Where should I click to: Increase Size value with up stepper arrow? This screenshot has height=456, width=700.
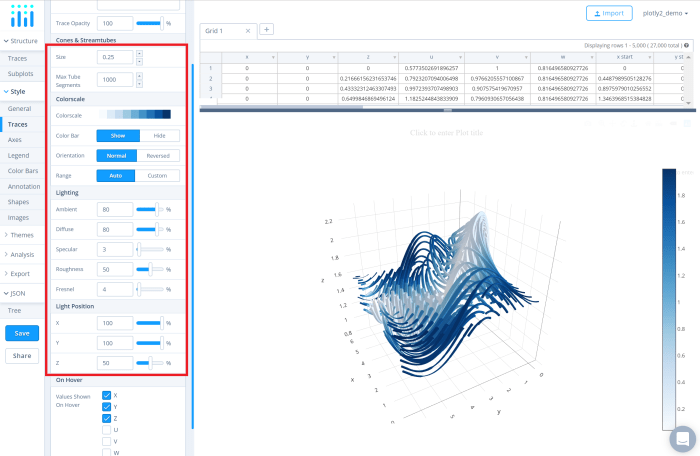coord(139,54)
